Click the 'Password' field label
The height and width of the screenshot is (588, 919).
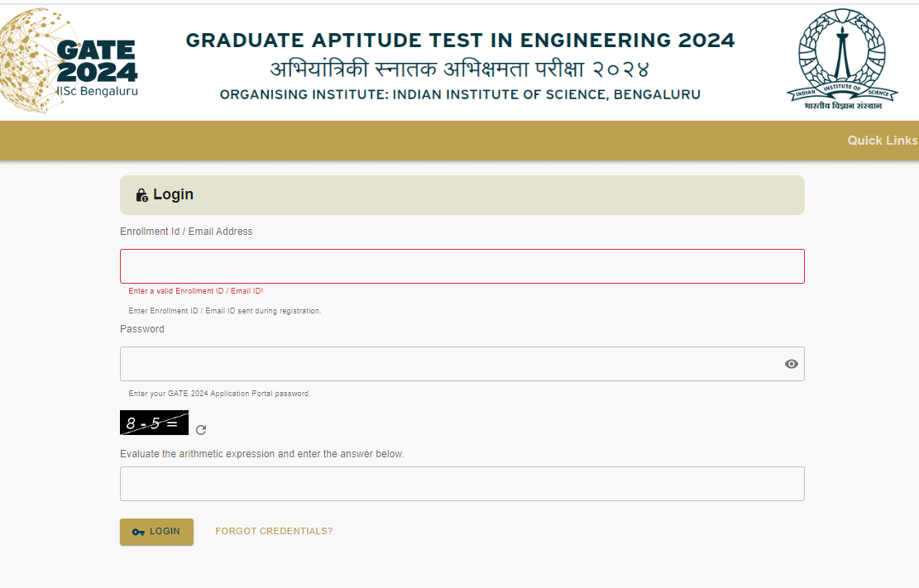pos(141,329)
